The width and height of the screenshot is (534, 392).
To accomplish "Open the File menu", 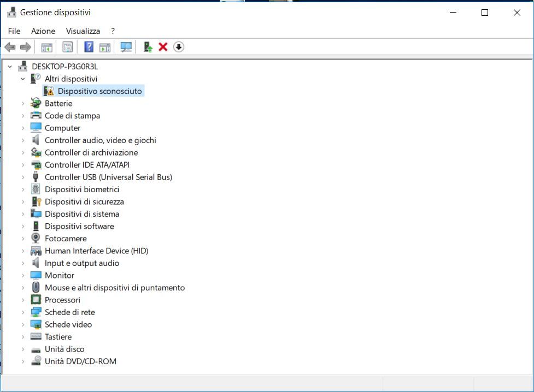I will click(x=14, y=31).
